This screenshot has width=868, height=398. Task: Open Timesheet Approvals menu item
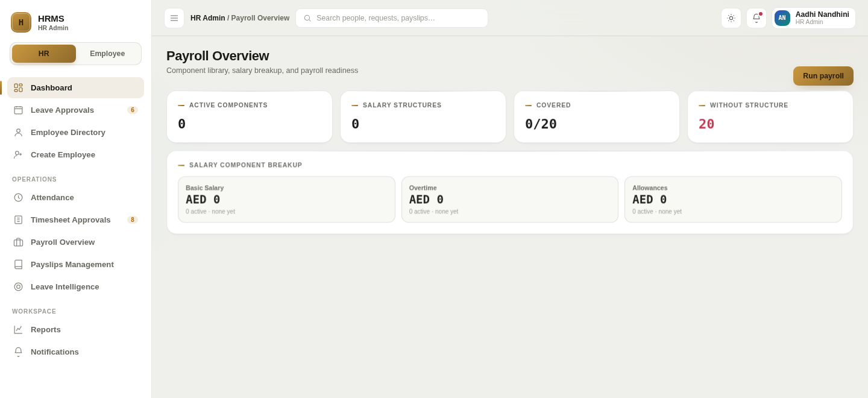click(x=75, y=220)
